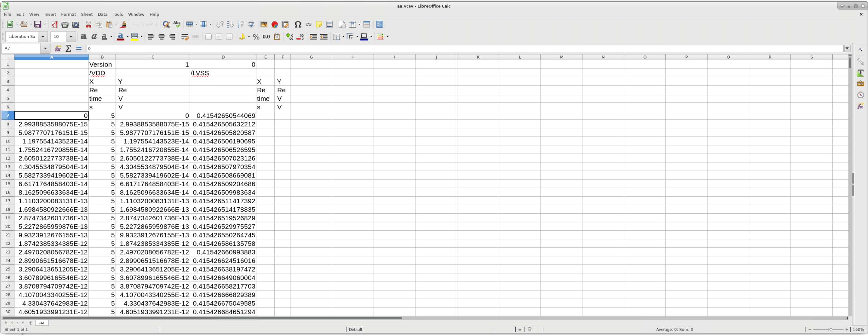Apply yellow background color swatch
868x335 pixels.
coord(134,37)
